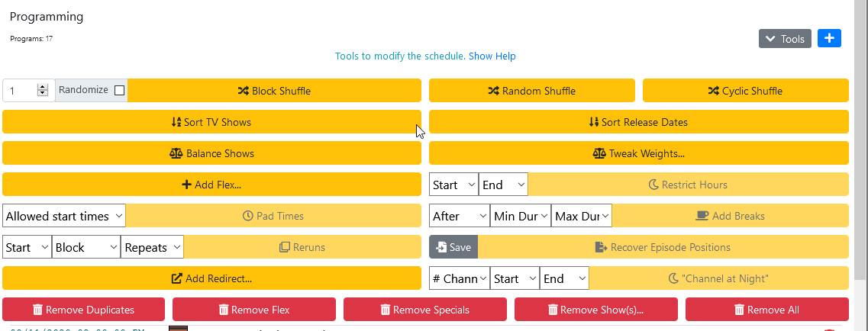Click the Block Shuffle button
Image resolution: width=868 pixels, height=331 pixels.
(274, 91)
